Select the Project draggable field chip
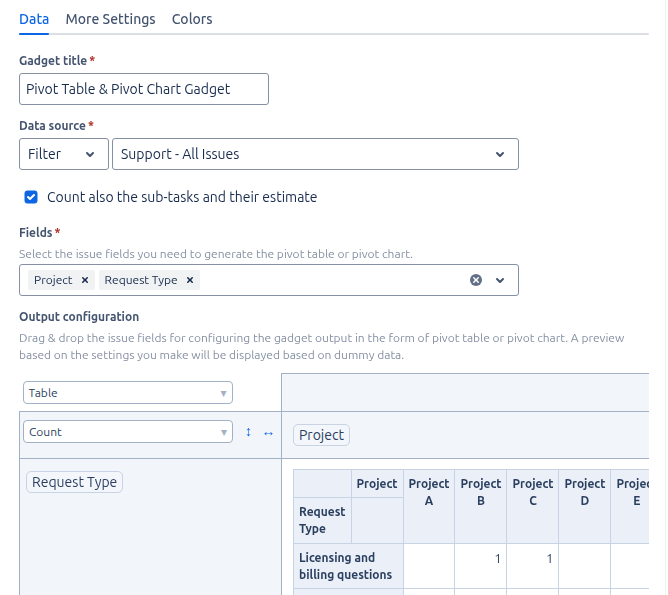 [x=322, y=435]
